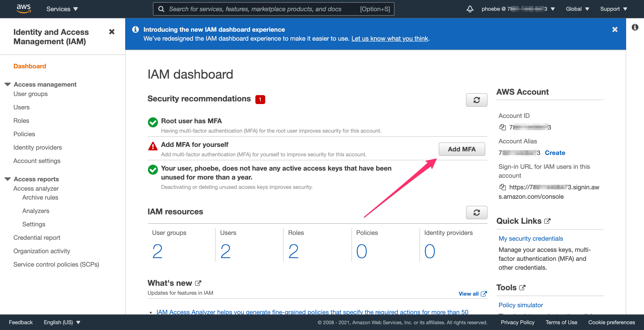Click View all updates link
The image size is (644, 330).
coord(472,294)
